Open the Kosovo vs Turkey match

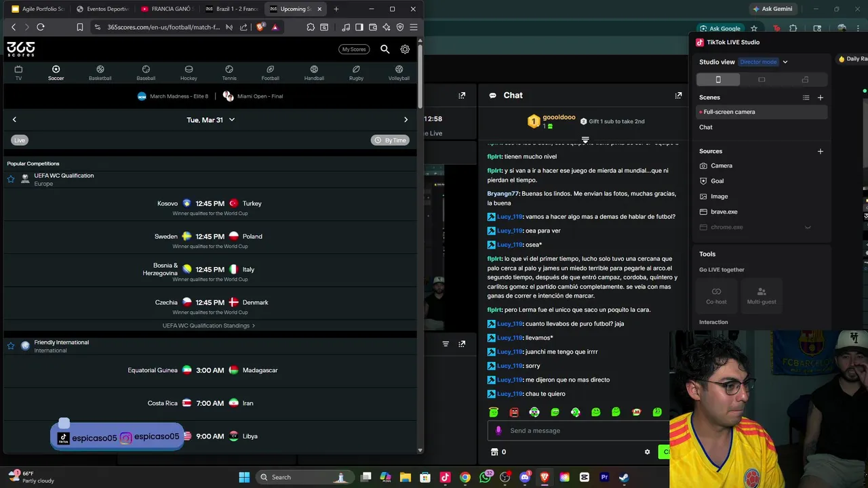click(210, 207)
